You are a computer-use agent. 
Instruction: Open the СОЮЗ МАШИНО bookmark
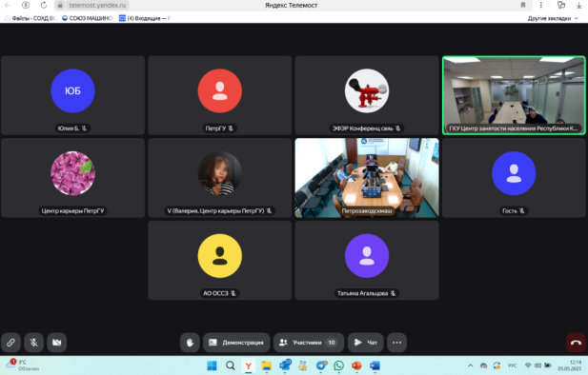point(87,18)
